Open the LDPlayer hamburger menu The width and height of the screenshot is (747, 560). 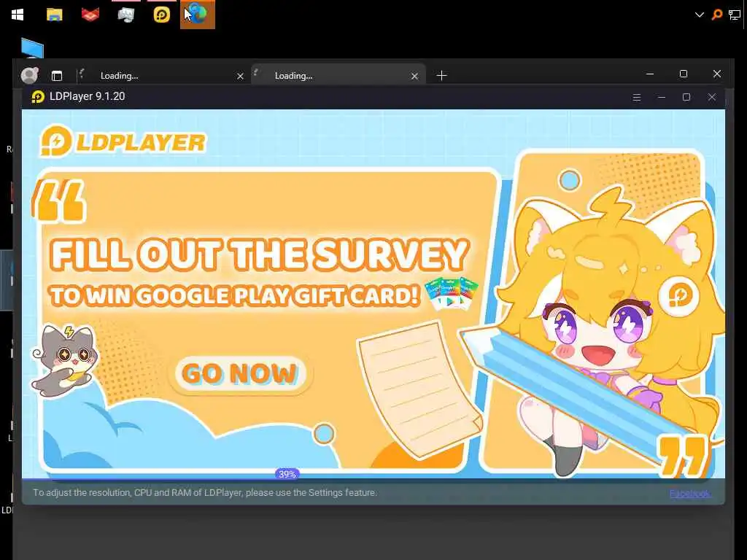[636, 97]
